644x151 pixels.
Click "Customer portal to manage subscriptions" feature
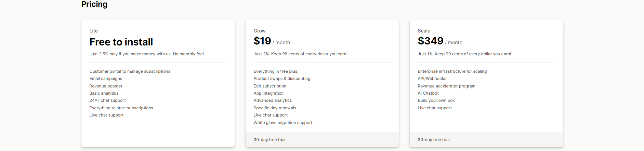[130, 71]
